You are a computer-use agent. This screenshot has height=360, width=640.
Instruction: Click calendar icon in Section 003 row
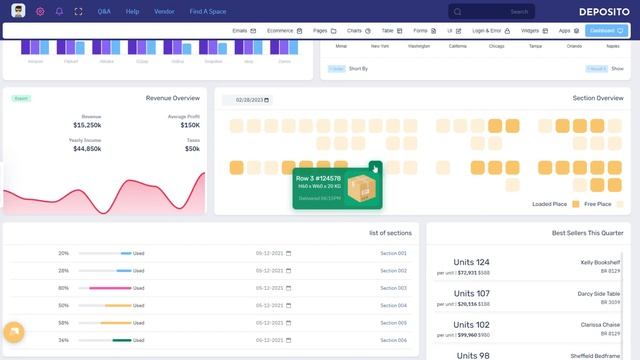click(289, 288)
